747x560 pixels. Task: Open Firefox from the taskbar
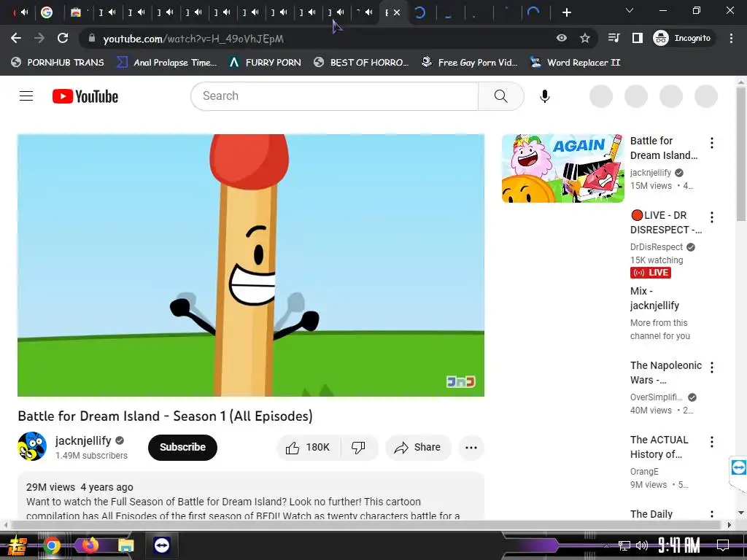[90, 545]
